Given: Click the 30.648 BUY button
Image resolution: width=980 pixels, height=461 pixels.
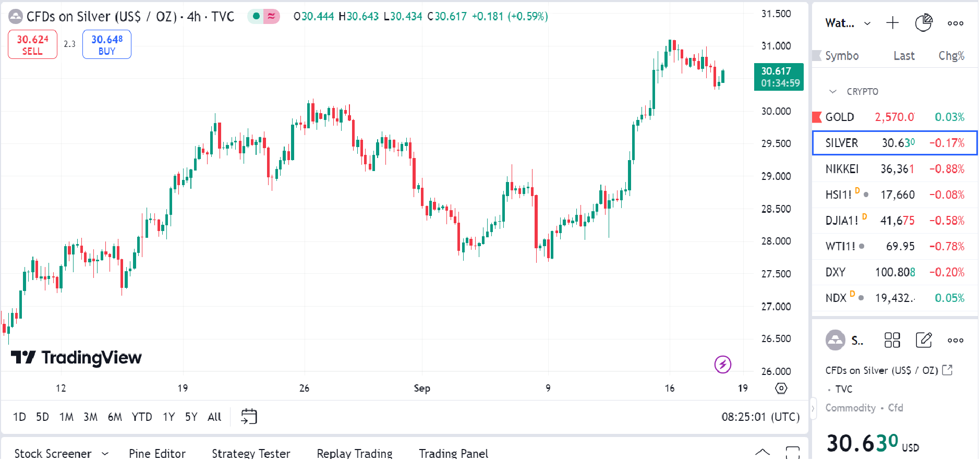Looking at the screenshot, I should (107, 45).
